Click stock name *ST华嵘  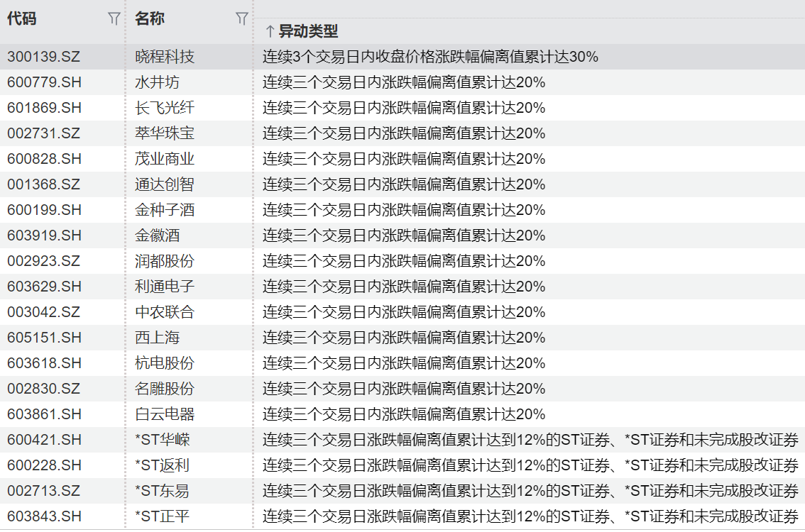pos(163,440)
